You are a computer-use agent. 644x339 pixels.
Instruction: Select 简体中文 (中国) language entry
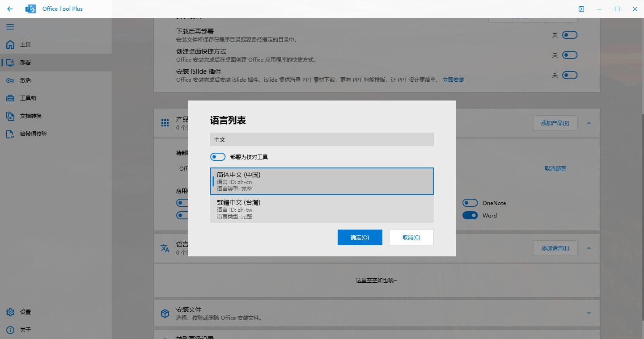pos(322,181)
